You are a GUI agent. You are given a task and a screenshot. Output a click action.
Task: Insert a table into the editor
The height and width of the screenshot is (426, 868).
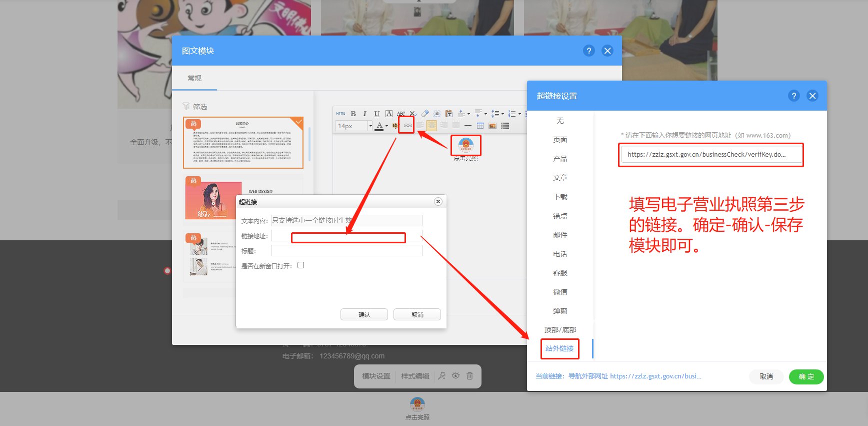(x=480, y=126)
